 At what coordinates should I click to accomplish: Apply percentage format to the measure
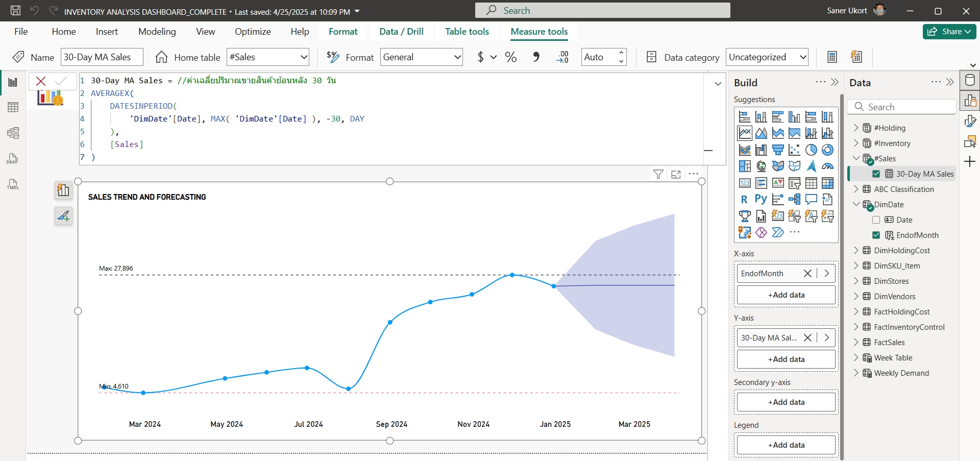coord(511,57)
